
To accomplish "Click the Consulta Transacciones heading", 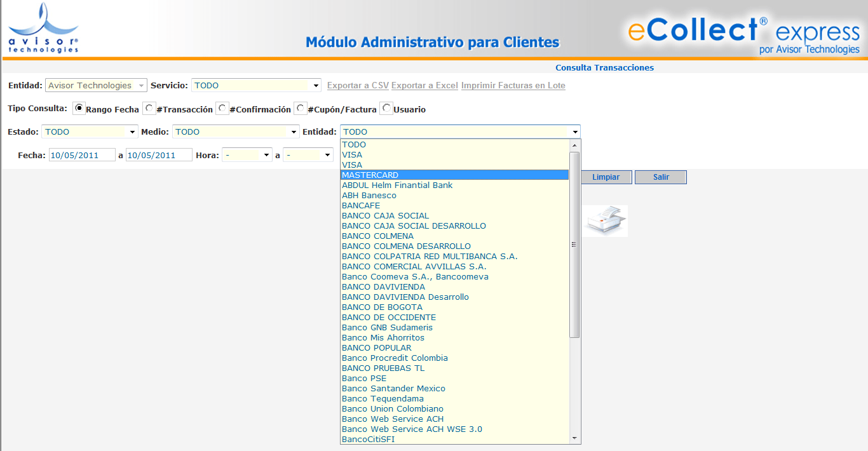I will (604, 67).
